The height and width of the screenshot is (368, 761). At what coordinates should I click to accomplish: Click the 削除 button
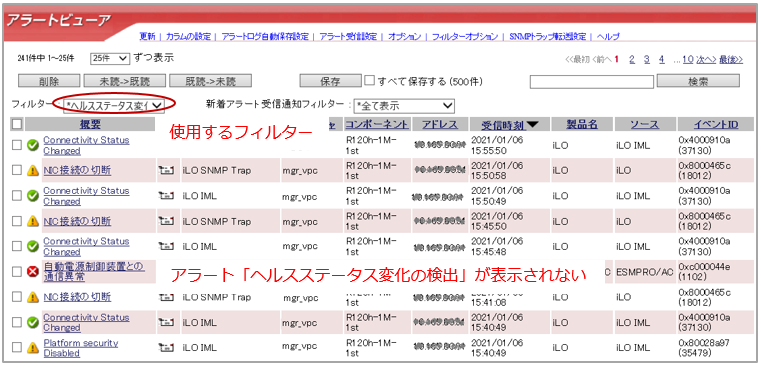pos(49,81)
